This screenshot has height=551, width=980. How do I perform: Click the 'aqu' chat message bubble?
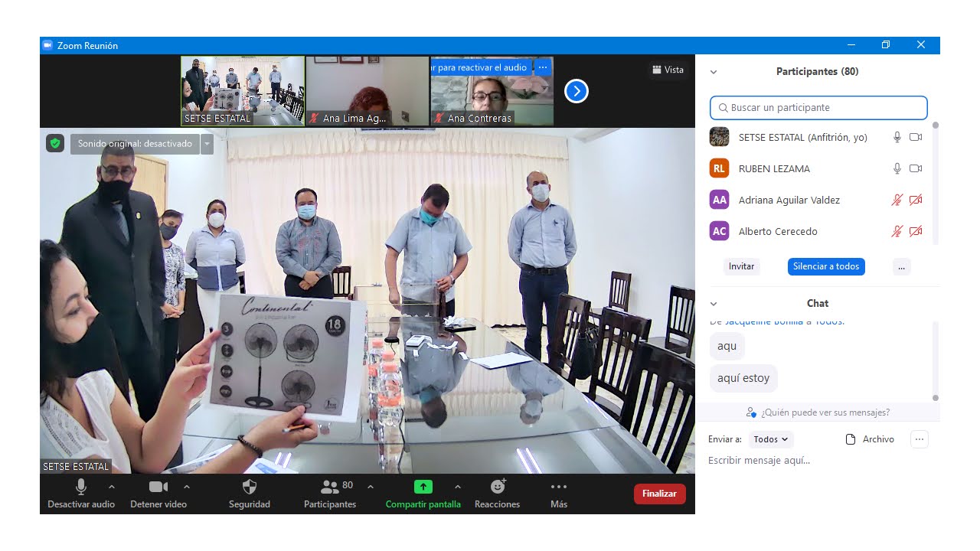click(x=727, y=346)
